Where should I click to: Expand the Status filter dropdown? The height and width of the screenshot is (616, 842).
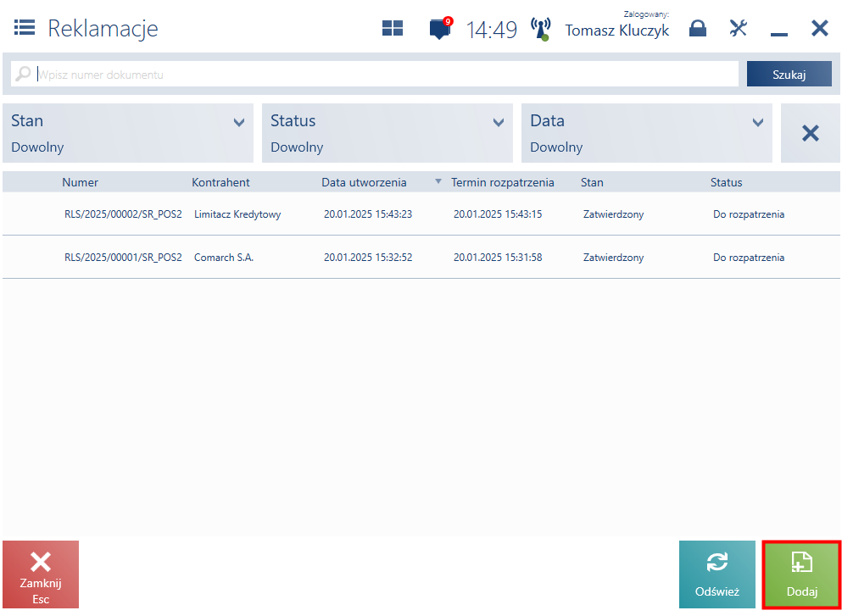[388, 133]
